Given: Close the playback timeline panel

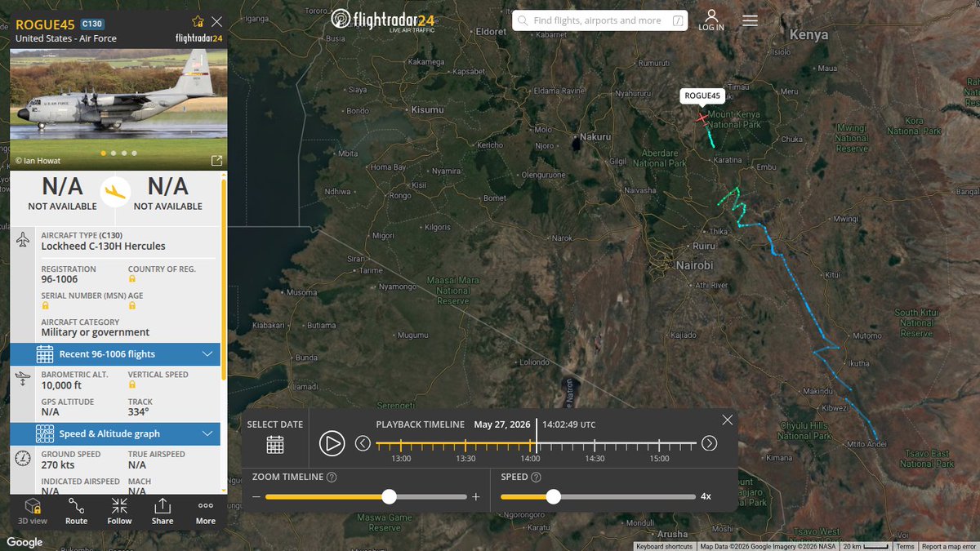Looking at the screenshot, I should [x=728, y=420].
